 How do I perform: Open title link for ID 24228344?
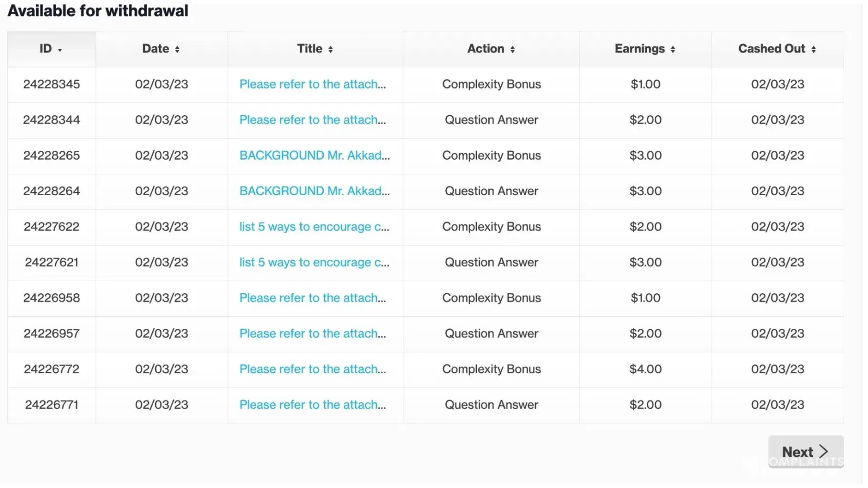[312, 120]
